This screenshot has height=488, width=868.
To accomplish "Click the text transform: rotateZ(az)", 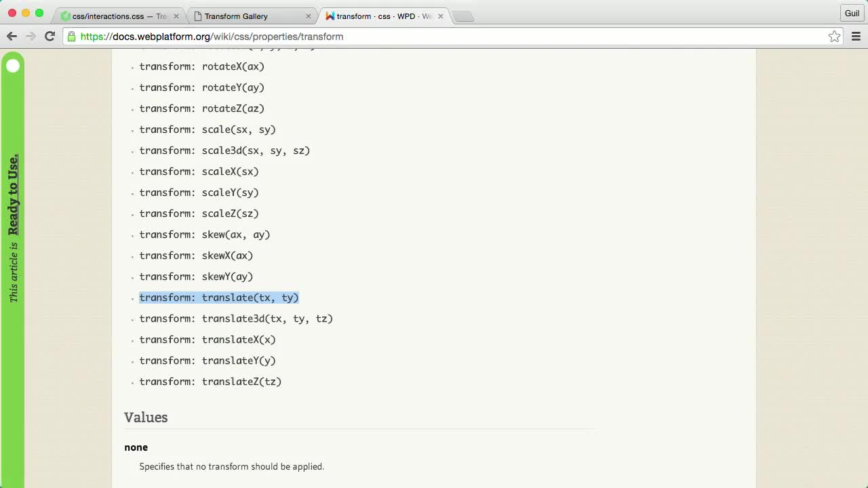I will 202,108.
